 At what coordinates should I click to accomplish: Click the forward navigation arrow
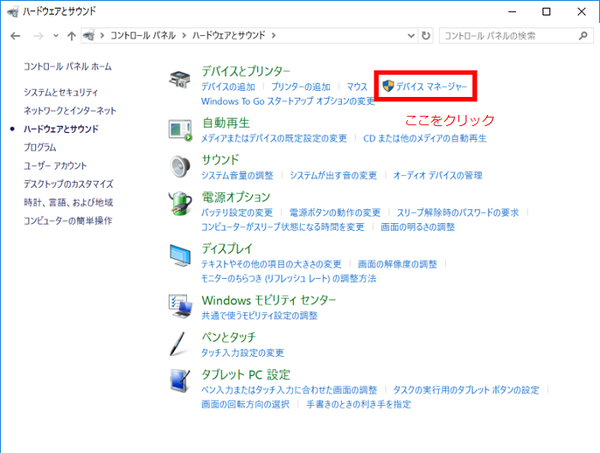coord(38,36)
